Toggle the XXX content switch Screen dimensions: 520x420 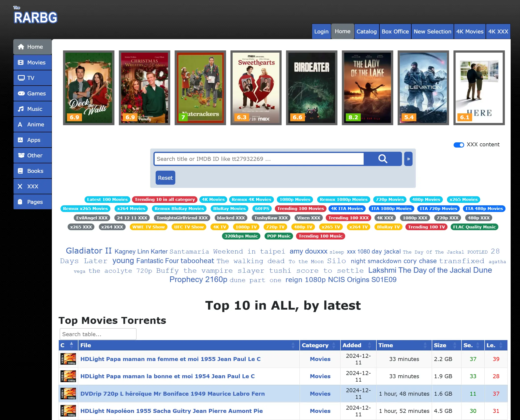pos(459,145)
